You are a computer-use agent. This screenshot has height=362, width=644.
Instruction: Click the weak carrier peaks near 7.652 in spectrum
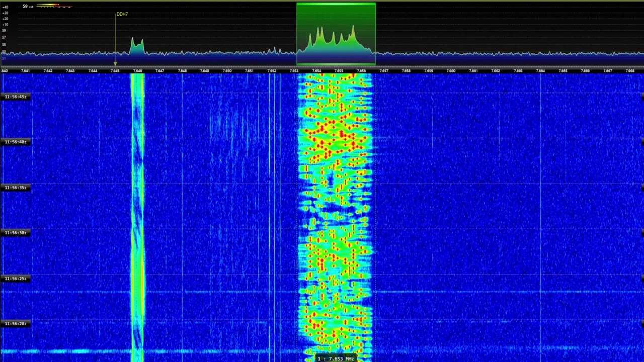coord(274,51)
